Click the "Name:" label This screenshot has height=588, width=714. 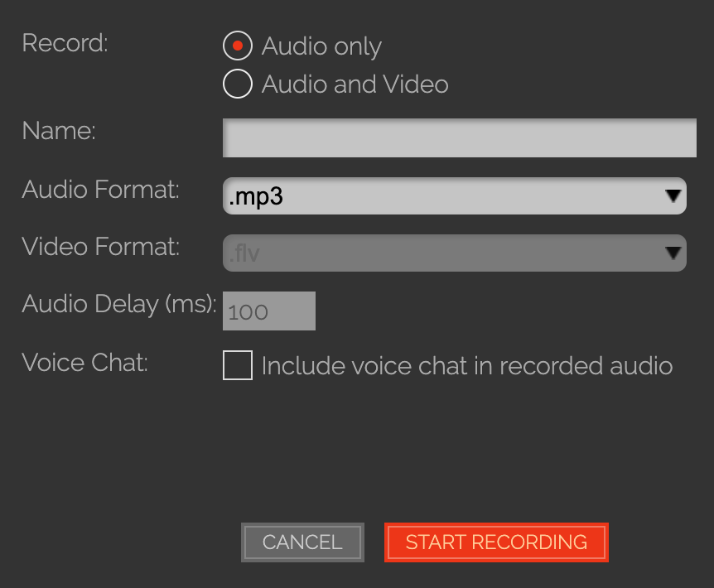click(x=59, y=131)
